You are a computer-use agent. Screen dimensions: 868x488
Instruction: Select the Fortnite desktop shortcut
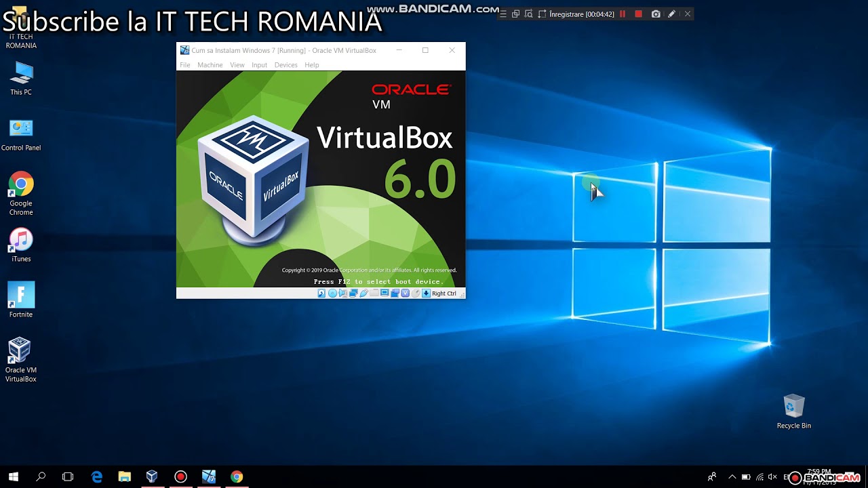pos(21,300)
